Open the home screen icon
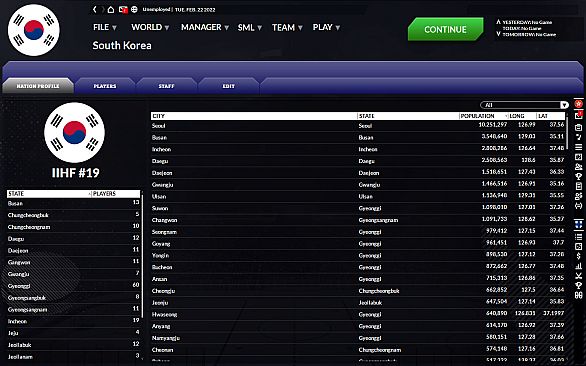586x366 pixels. [x=111, y=9]
